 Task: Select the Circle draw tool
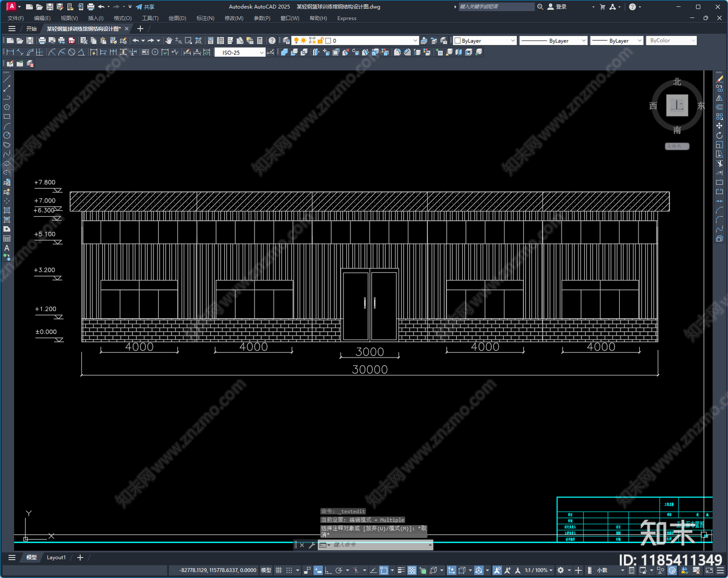point(7,135)
